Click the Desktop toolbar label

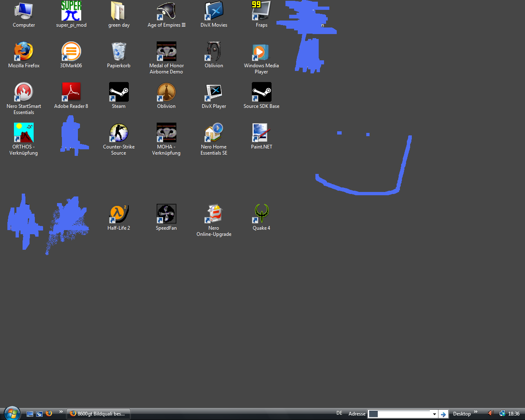tap(462, 414)
